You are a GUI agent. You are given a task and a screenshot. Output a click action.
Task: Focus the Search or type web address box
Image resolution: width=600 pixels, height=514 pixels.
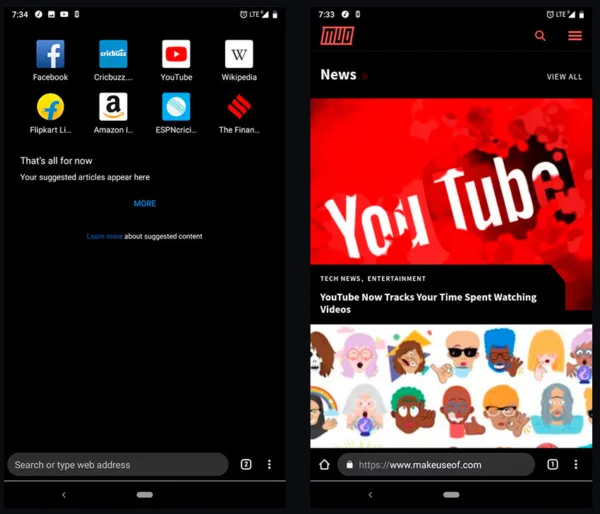tap(118, 465)
